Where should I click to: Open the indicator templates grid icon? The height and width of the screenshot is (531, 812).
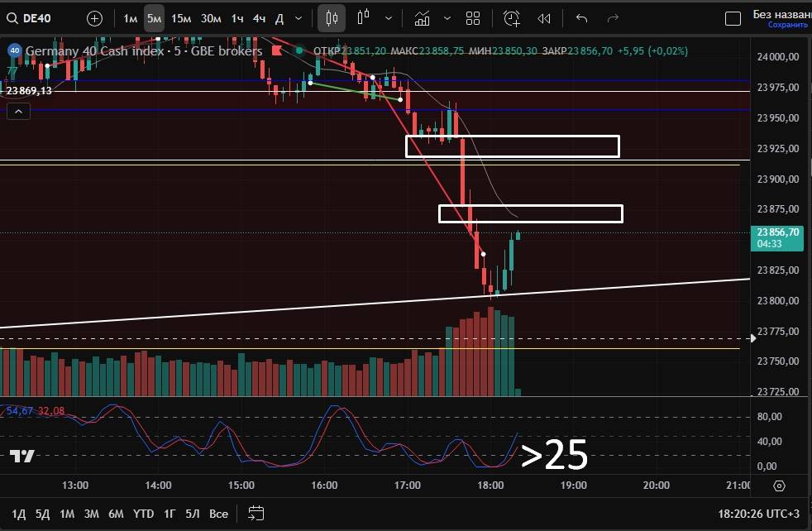coord(473,18)
